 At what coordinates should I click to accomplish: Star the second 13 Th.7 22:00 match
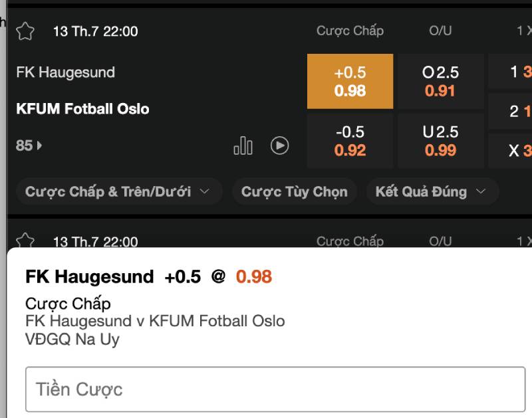point(25,241)
